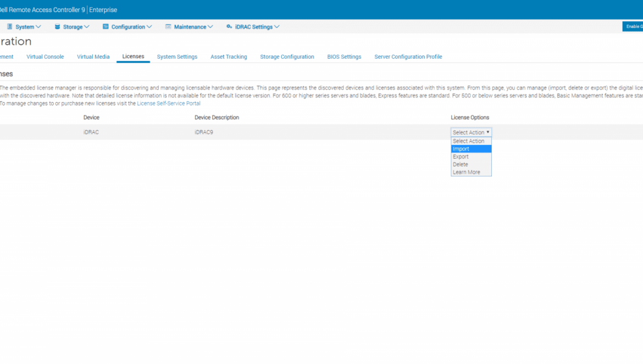The image size is (643, 364).
Task: Click the Storage menu disk icon
Action: pyautogui.click(x=57, y=26)
